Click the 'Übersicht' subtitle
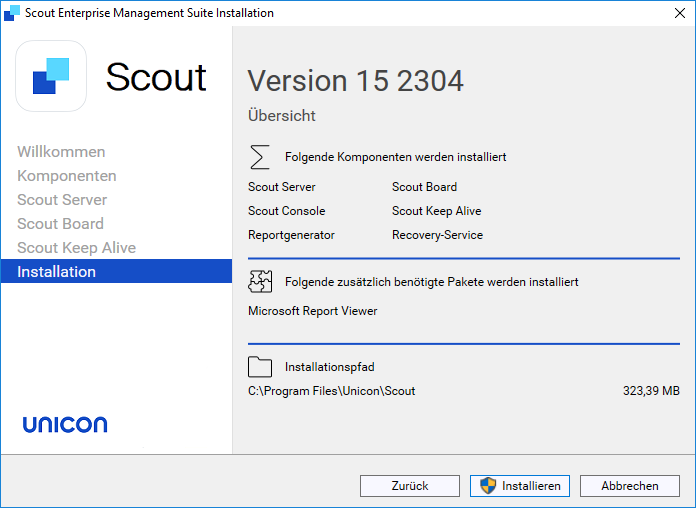Viewport: 696px width, 508px height. [282, 115]
